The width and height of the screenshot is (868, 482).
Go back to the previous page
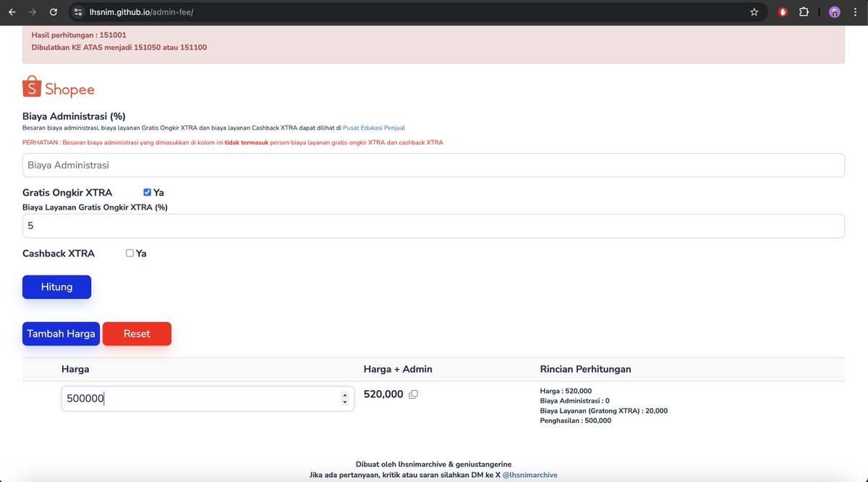12,12
